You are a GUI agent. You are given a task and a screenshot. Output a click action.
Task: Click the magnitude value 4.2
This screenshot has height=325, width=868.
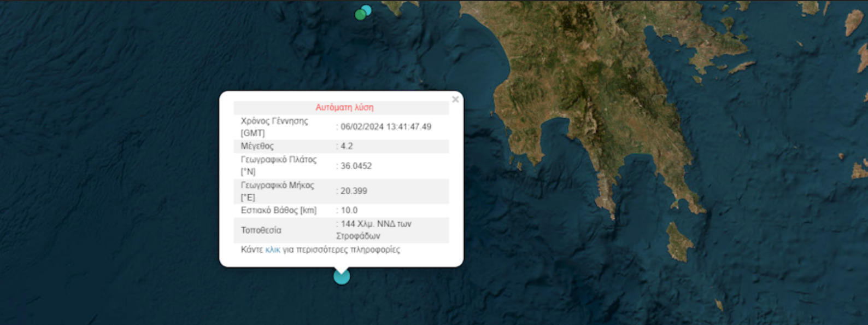pyautogui.click(x=347, y=146)
